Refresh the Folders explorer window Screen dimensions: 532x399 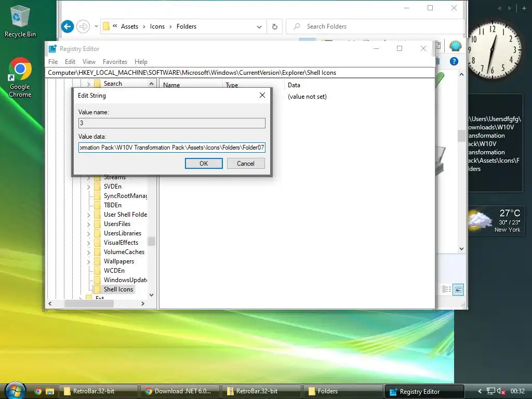(x=275, y=26)
